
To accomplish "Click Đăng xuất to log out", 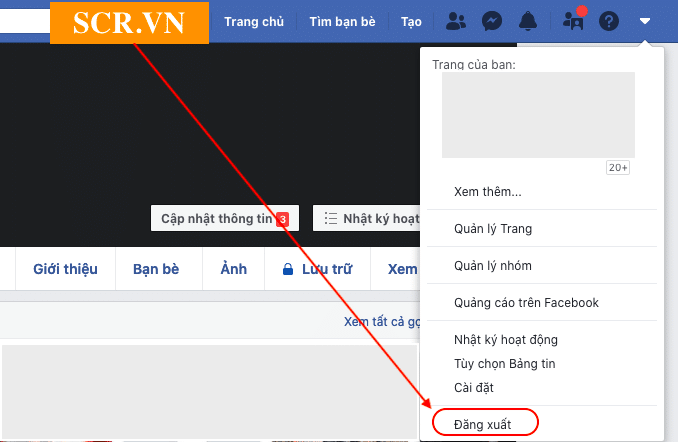I will tap(483, 425).
